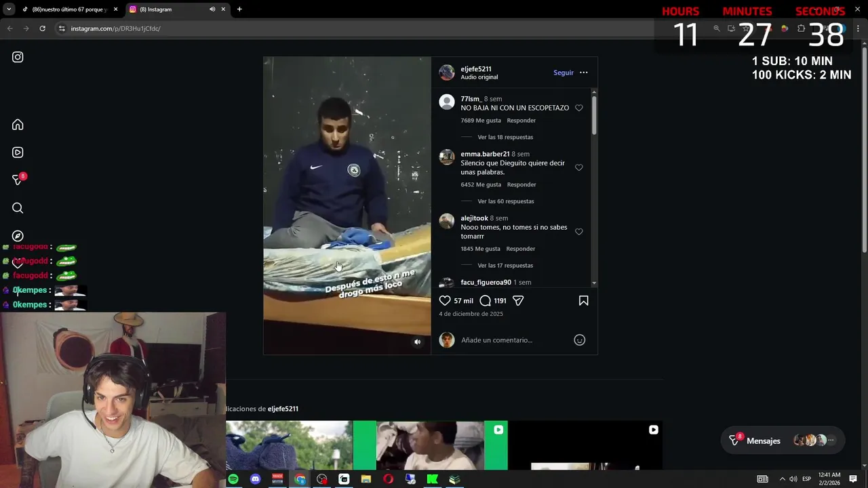Image resolution: width=868 pixels, height=488 pixels.
Task: Expand Ver las 18 respuestas
Action: pyautogui.click(x=505, y=137)
